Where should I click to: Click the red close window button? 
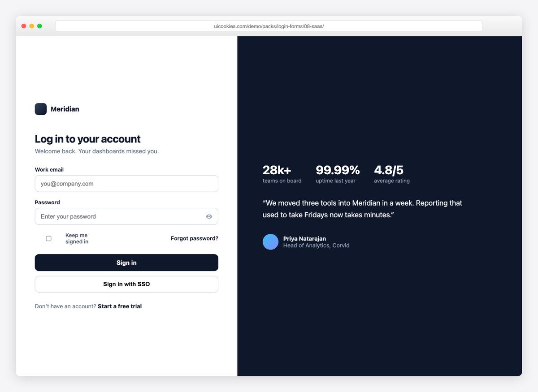[24, 26]
